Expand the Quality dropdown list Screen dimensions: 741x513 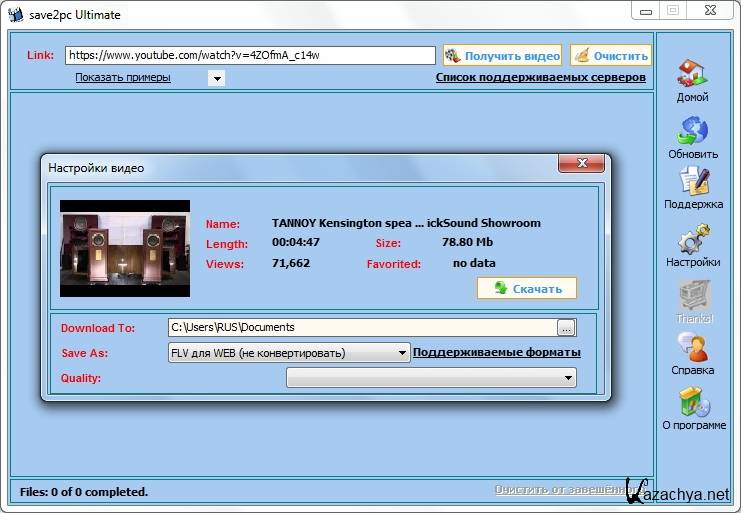click(568, 378)
